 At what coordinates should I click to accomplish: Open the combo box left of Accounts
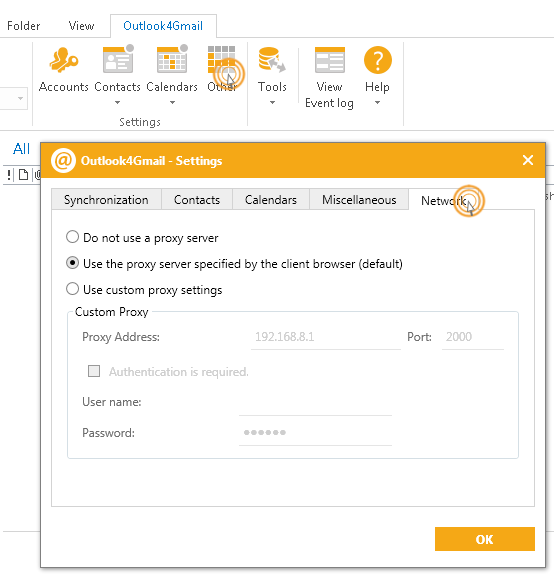(x=14, y=98)
